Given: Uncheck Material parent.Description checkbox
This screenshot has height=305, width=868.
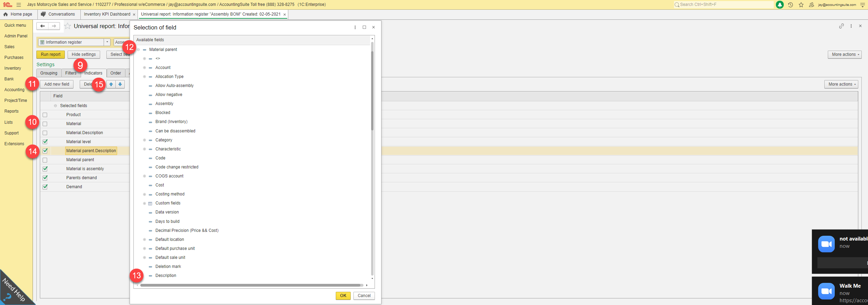Looking at the screenshot, I should pos(45,151).
